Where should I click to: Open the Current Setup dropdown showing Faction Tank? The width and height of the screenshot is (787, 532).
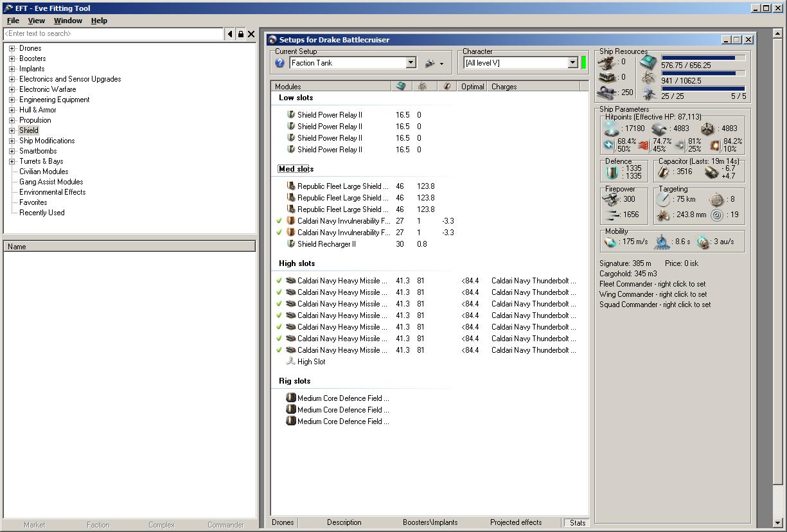(x=411, y=63)
